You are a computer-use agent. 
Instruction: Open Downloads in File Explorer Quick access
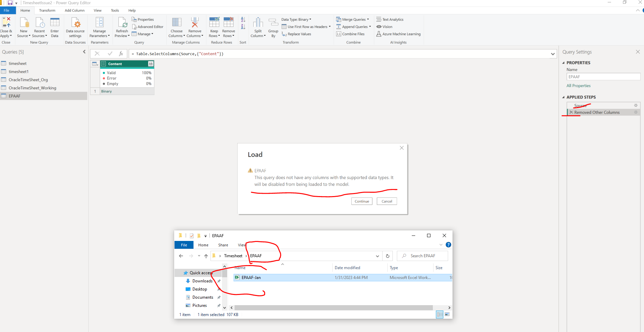[x=202, y=281]
